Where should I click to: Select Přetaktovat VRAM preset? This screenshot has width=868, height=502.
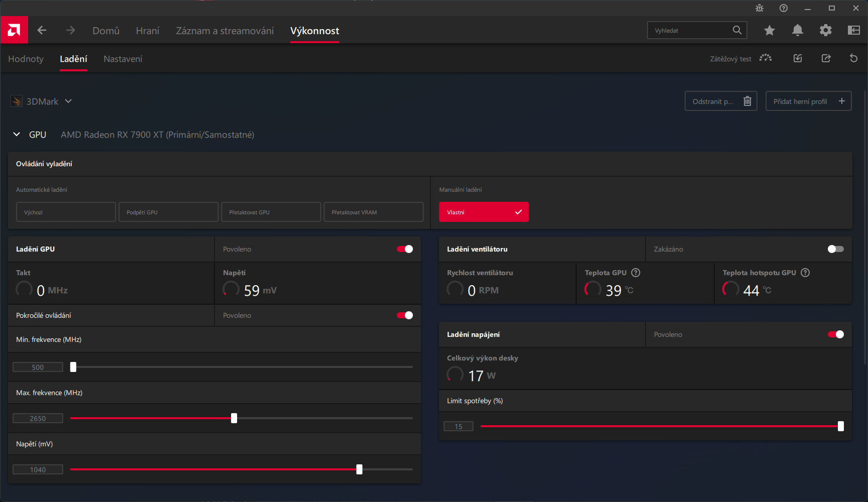373,212
